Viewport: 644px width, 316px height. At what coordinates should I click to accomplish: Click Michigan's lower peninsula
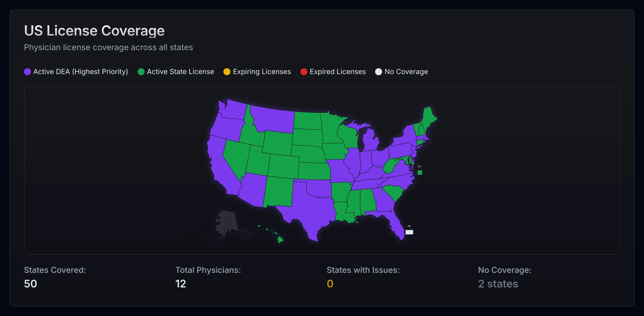[x=371, y=141]
